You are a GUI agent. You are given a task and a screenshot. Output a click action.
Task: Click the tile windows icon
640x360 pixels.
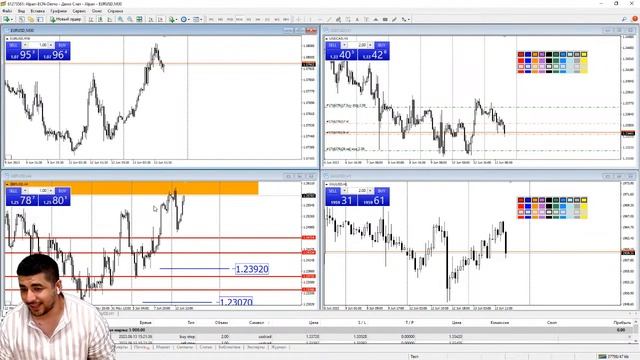(139, 19)
